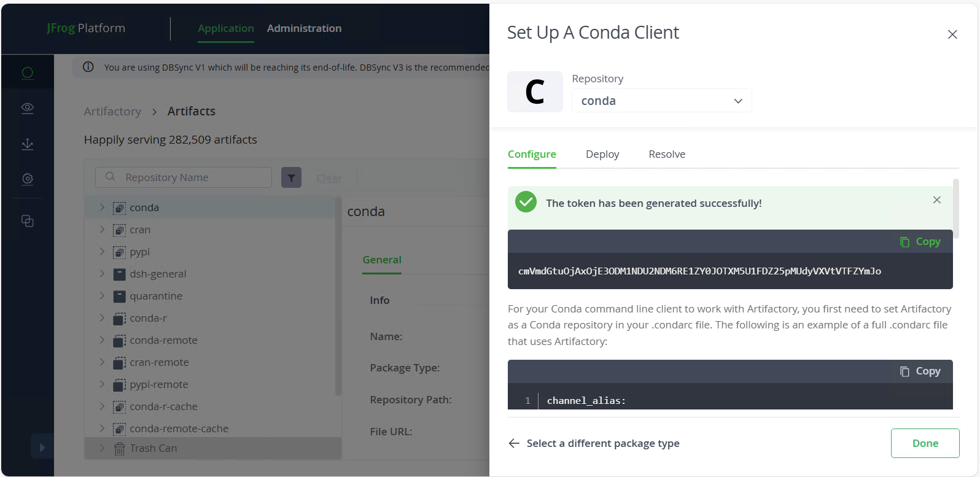
Task: Expand the Trash Can node
Action: point(102,448)
